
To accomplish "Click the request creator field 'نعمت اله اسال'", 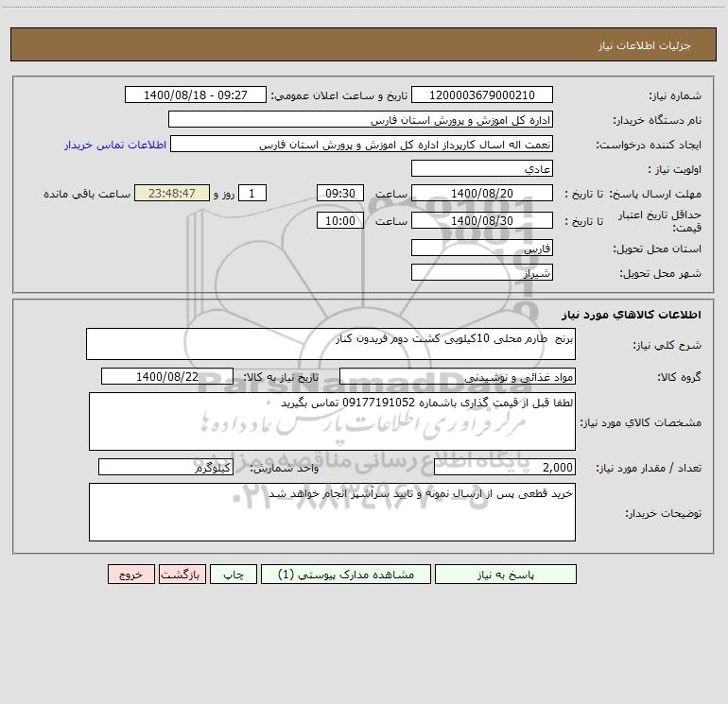I will 361,144.
